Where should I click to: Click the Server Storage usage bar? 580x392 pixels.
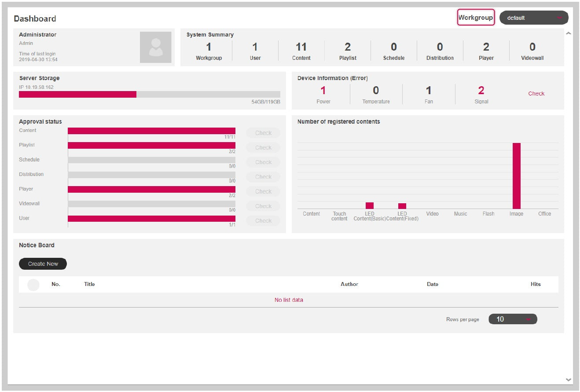(x=149, y=95)
